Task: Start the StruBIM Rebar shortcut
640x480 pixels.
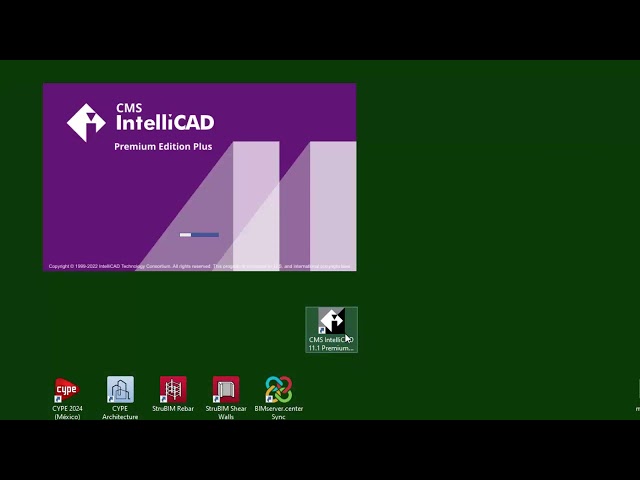Action: (x=173, y=394)
